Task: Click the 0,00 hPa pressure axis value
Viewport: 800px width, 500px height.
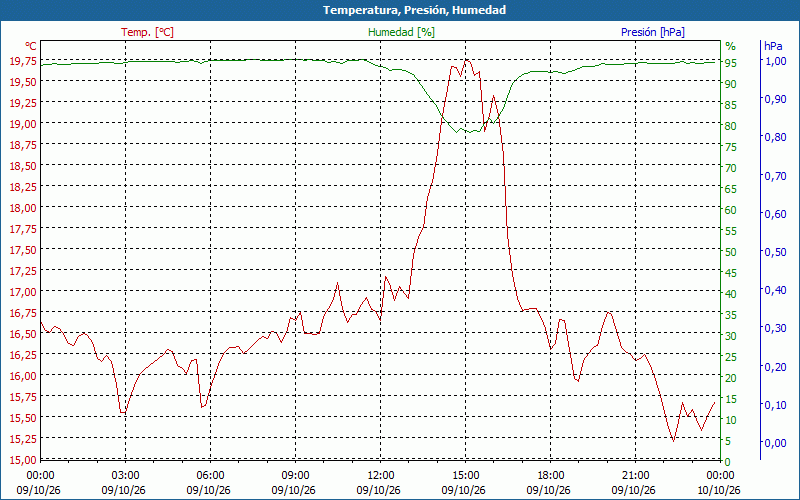Action: click(x=775, y=443)
